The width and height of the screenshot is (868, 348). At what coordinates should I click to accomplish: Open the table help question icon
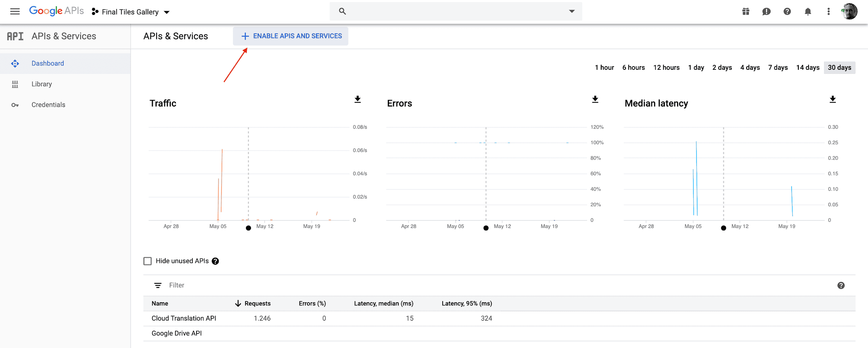tap(841, 286)
